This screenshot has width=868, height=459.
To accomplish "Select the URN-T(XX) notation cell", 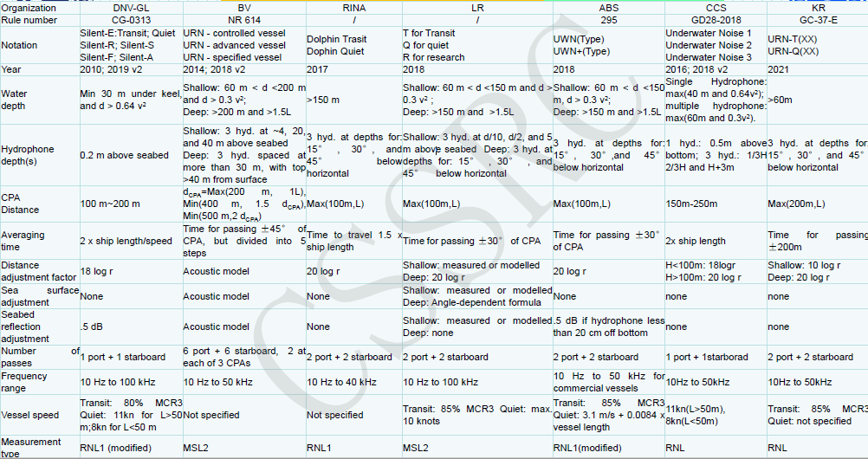I will point(818,45).
